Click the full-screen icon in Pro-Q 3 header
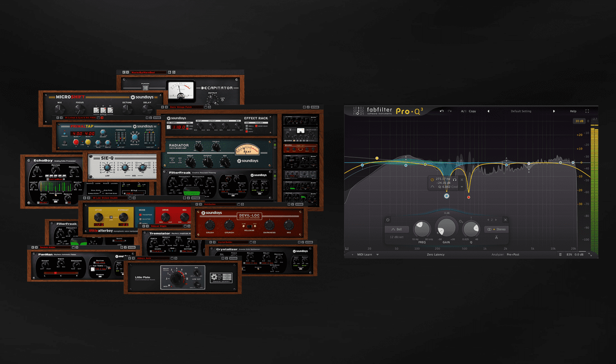Viewport: 616px width, 364px height. pyautogui.click(x=586, y=111)
